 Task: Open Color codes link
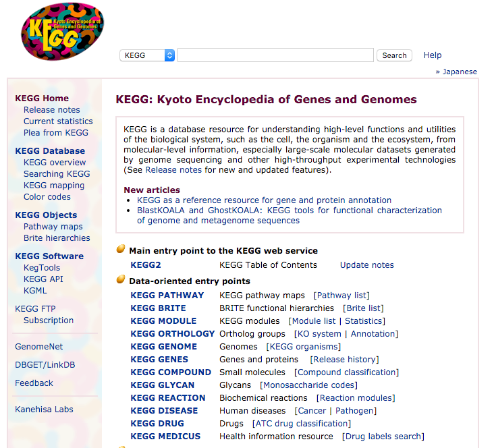47,197
